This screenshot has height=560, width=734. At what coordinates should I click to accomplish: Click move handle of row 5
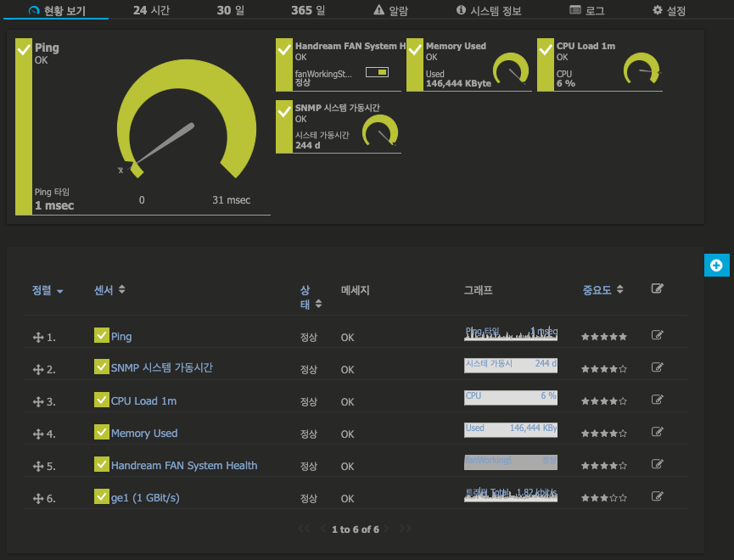pos(38,467)
